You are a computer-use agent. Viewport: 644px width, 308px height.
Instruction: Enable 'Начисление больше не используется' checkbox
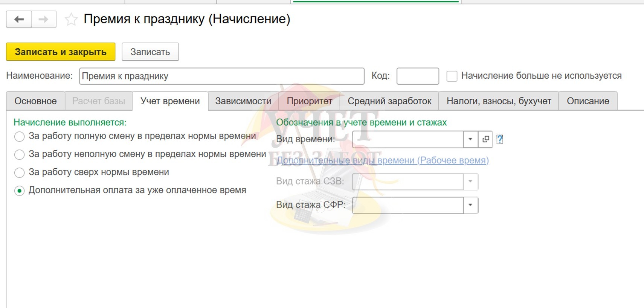pyautogui.click(x=452, y=76)
